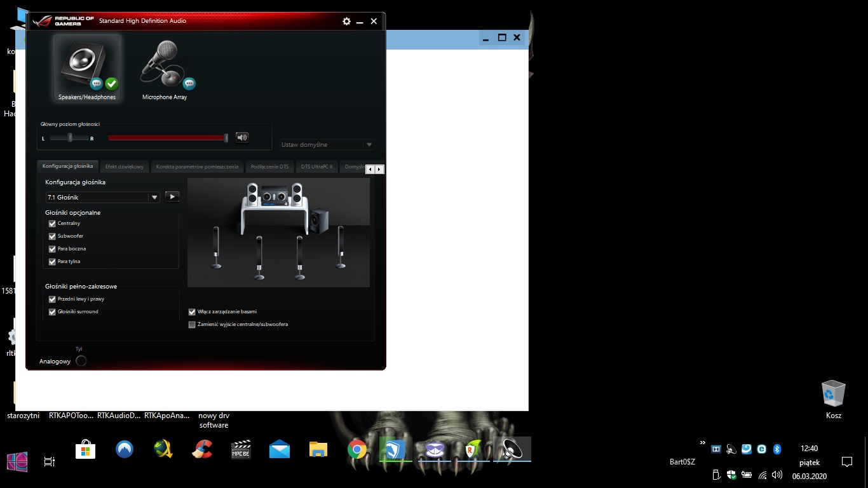Toggle the Para boczna checkbox
The image size is (868, 488).
point(52,249)
